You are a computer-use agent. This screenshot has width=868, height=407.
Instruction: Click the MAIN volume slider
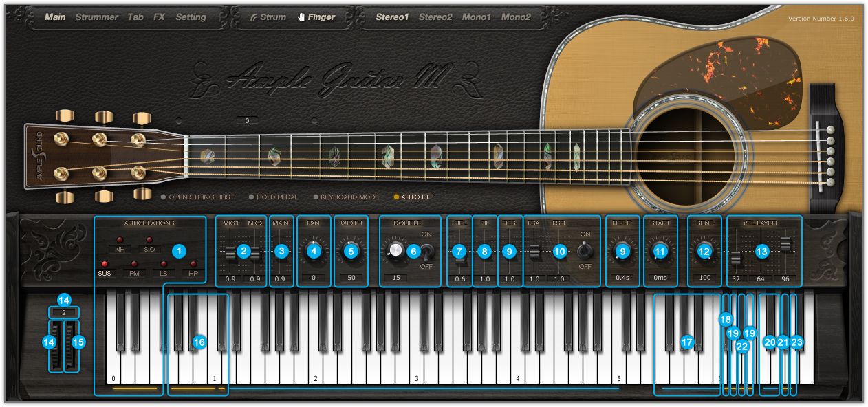pos(281,252)
